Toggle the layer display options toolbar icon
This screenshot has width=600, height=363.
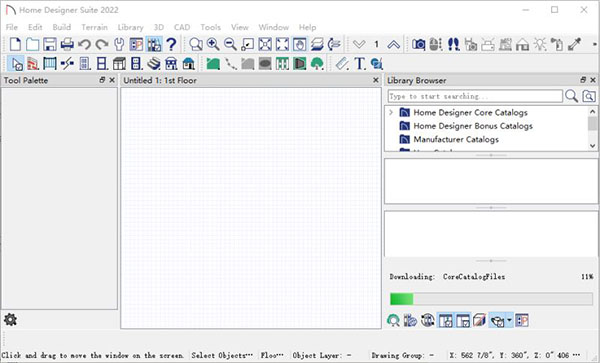click(x=317, y=44)
